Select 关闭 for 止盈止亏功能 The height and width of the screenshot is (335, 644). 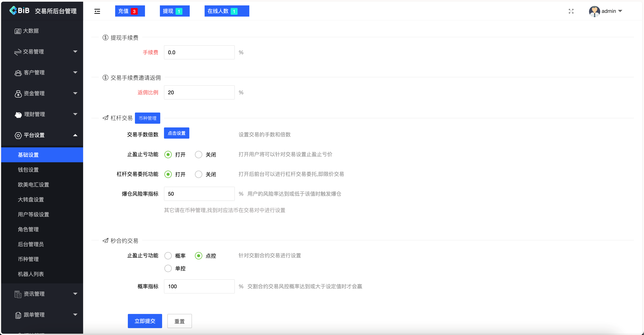[x=198, y=154]
